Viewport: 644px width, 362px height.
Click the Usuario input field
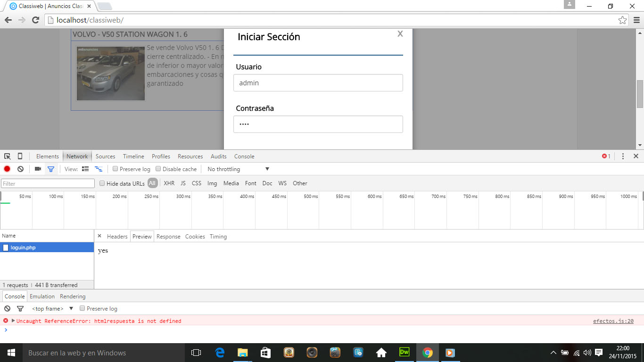coord(318,83)
